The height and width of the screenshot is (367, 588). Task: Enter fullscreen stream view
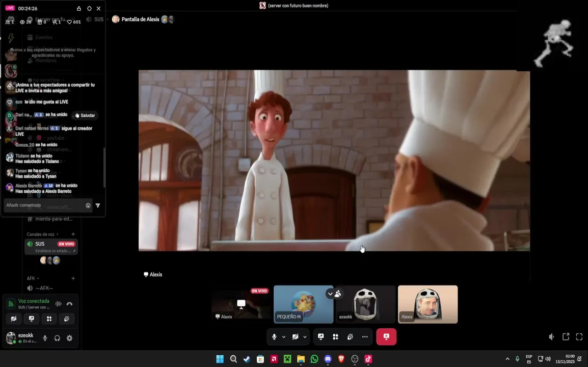pos(579,336)
